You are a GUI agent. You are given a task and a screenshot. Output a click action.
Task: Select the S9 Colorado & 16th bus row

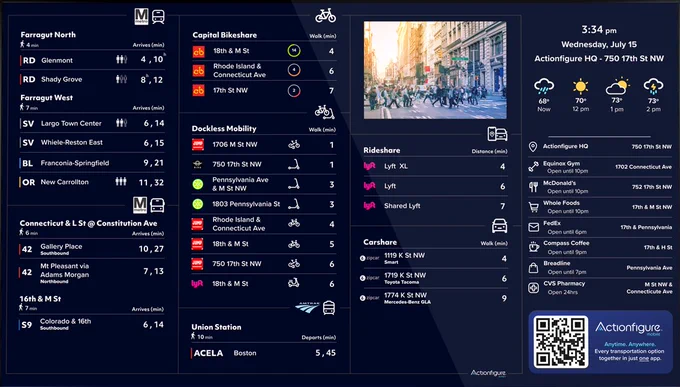coord(92,324)
